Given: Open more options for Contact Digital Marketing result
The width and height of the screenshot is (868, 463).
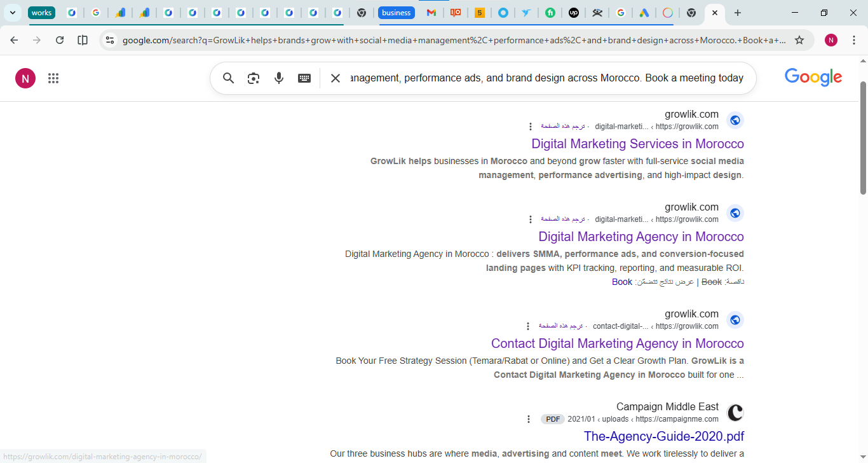Looking at the screenshot, I should click(529, 326).
